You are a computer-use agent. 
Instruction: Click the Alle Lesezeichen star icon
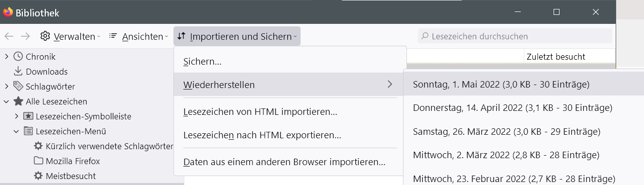click(x=18, y=101)
